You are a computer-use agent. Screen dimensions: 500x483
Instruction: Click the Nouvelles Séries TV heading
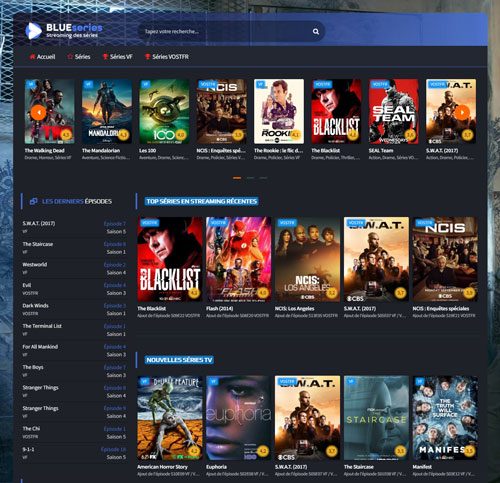click(179, 360)
